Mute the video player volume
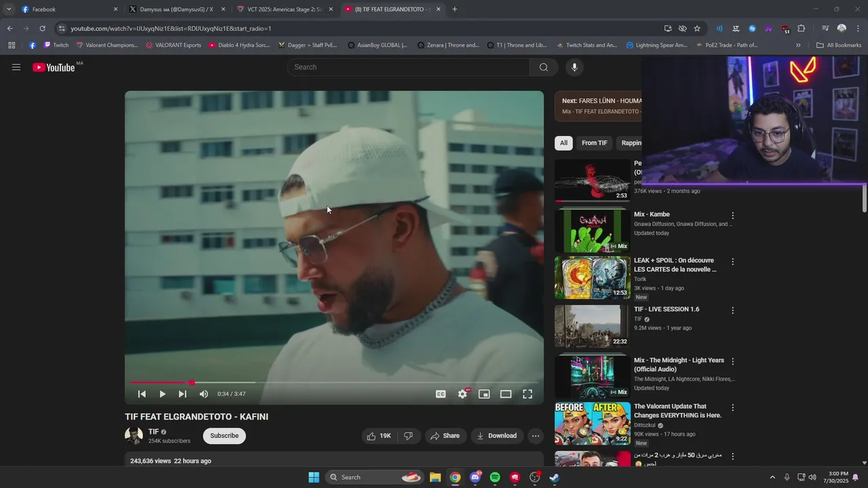 tap(203, 394)
